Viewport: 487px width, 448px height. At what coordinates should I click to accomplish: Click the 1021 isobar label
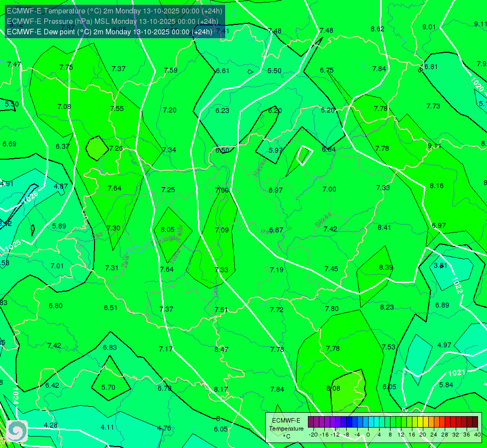click(457, 372)
